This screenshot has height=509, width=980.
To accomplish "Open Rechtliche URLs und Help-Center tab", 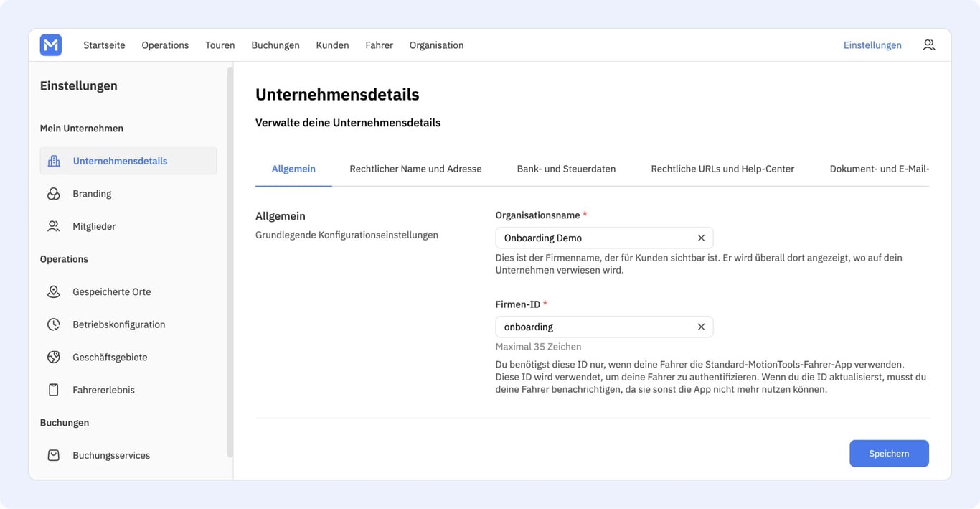I will click(x=722, y=169).
